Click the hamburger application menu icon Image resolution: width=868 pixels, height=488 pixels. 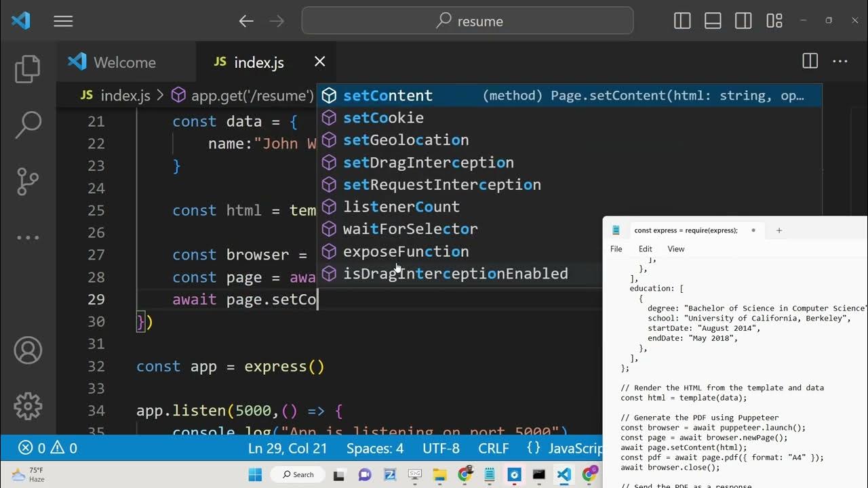(63, 22)
